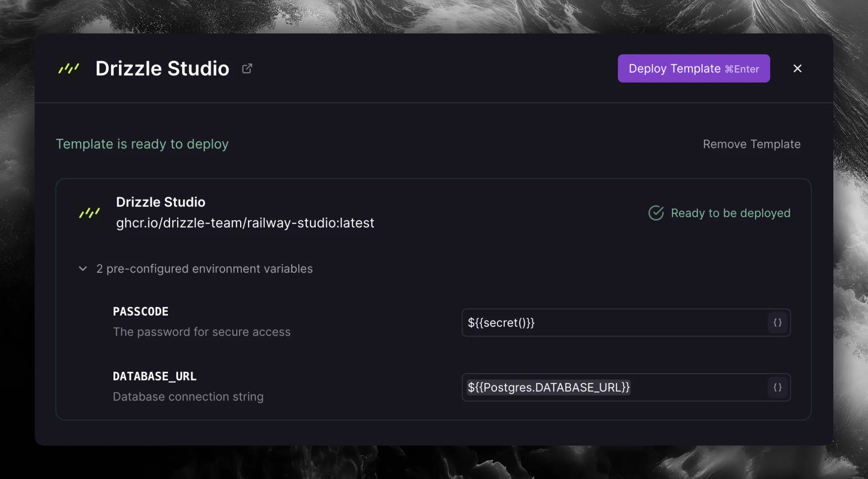Click the DATABASE_URL variable name
Screen dimensions: 868x479
click(154, 377)
